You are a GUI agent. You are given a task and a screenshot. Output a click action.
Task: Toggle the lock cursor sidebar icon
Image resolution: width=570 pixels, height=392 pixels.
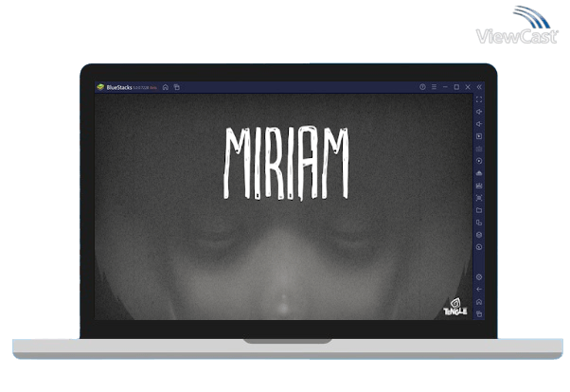click(479, 136)
